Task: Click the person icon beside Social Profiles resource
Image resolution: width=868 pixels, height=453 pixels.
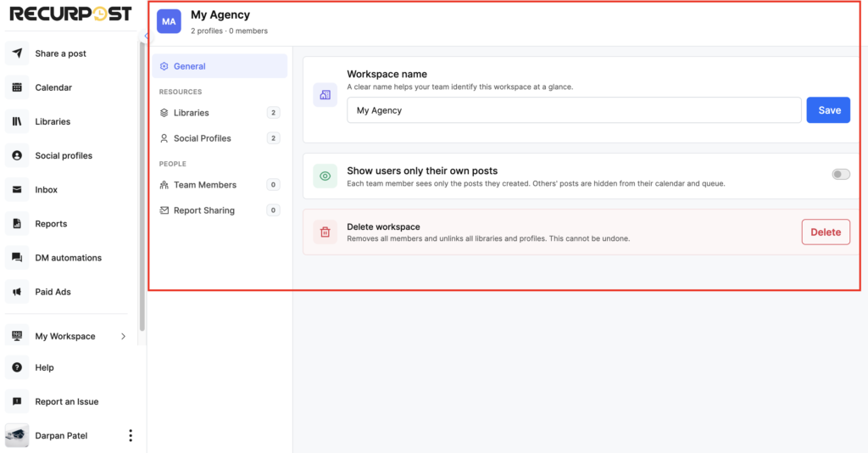Action: (164, 138)
